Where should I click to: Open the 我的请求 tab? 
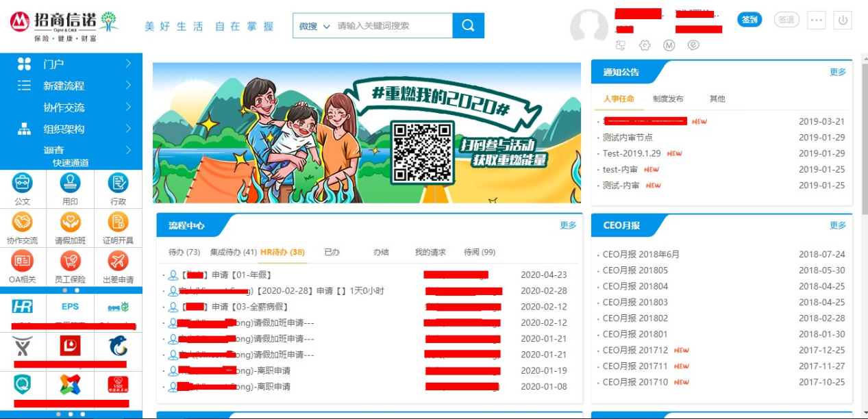[430, 252]
